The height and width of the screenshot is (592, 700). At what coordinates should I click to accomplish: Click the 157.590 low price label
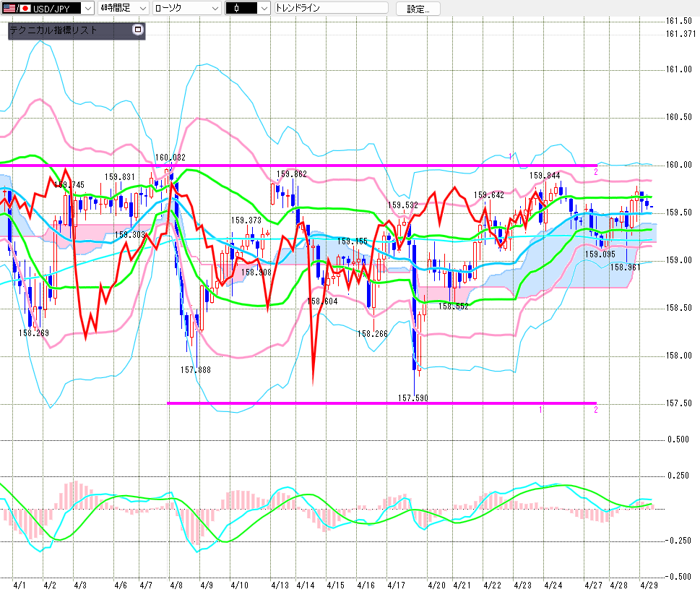(x=413, y=398)
